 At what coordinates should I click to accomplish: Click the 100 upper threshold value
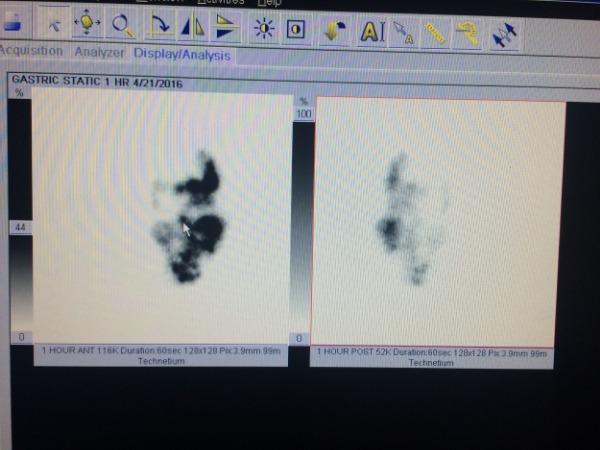pyautogui.click(x=303, y=114)
